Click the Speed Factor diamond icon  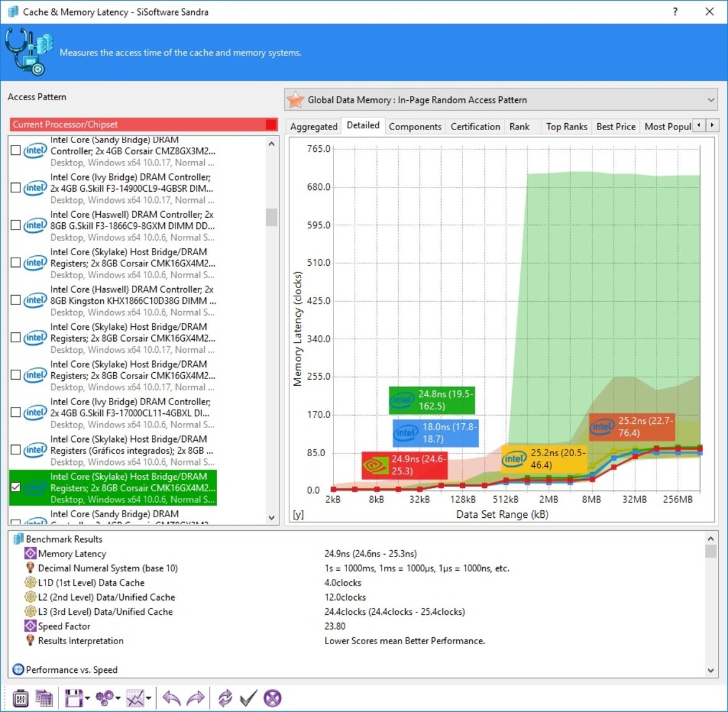click(30, 625)
